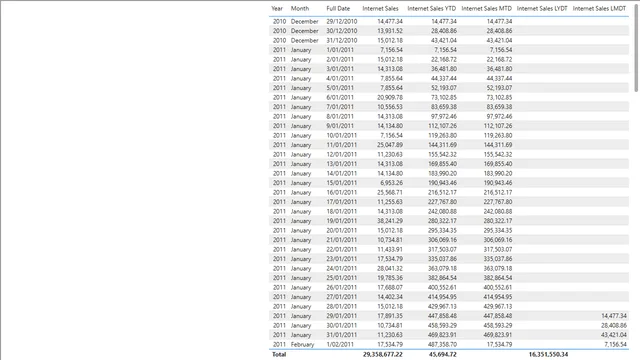Click YTD value in the 4/01/2011 row
This screenshot has height=360, width=640.
[444, 78]
